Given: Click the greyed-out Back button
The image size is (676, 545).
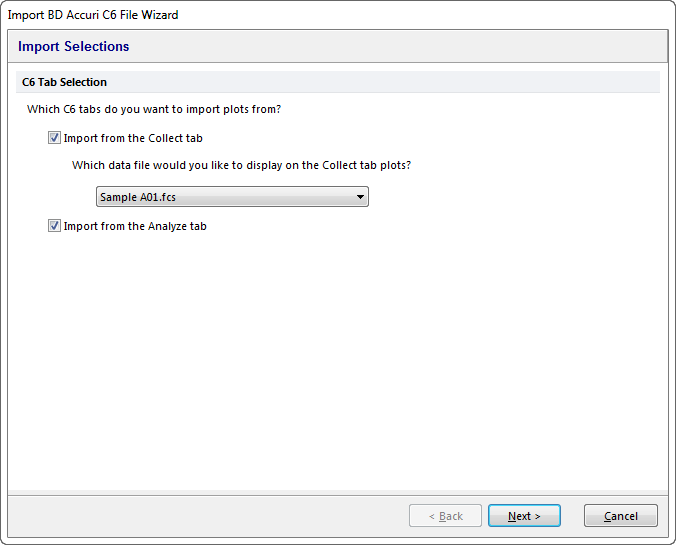Looking at the screenshot, I should pos(445,516).
